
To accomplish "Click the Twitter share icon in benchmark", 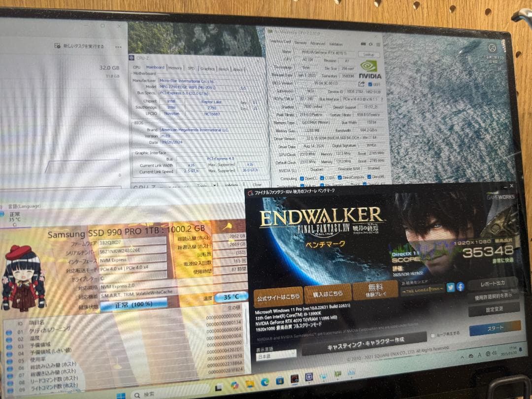I will (x=451, y=287).
